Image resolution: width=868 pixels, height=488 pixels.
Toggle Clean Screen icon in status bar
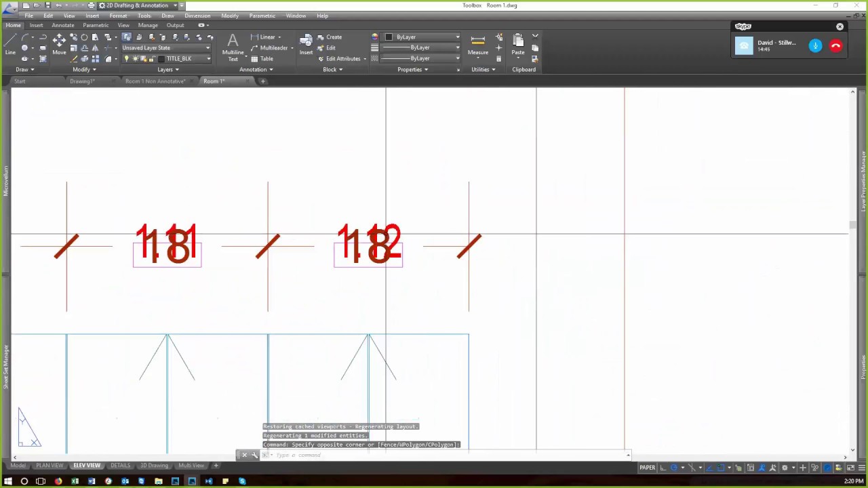(x=850, y=468)
